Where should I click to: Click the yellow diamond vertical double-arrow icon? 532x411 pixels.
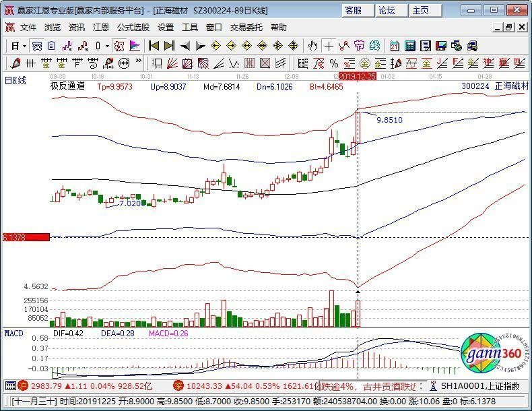tap(293, 46)
